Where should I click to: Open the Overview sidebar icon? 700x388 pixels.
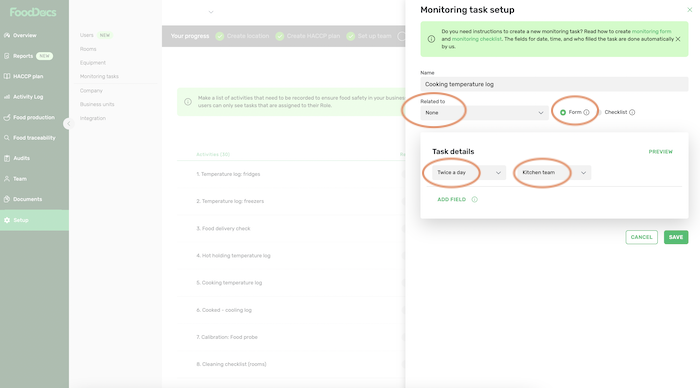click(7, 35)
